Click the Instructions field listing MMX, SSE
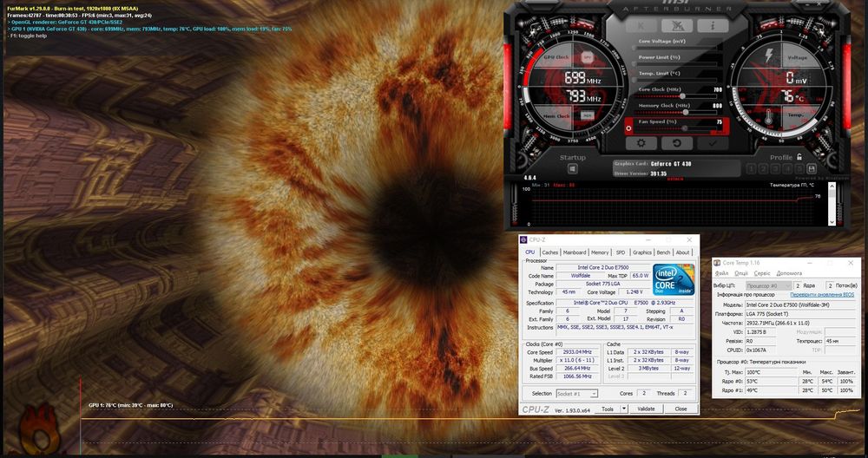The width and height of the screenshot is (868, 458). pyautogui.click(x=625, y=328)
